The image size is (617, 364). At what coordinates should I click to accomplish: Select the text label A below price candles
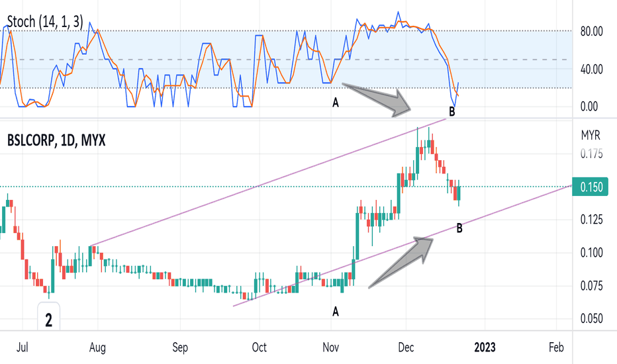tap(336, 312)
